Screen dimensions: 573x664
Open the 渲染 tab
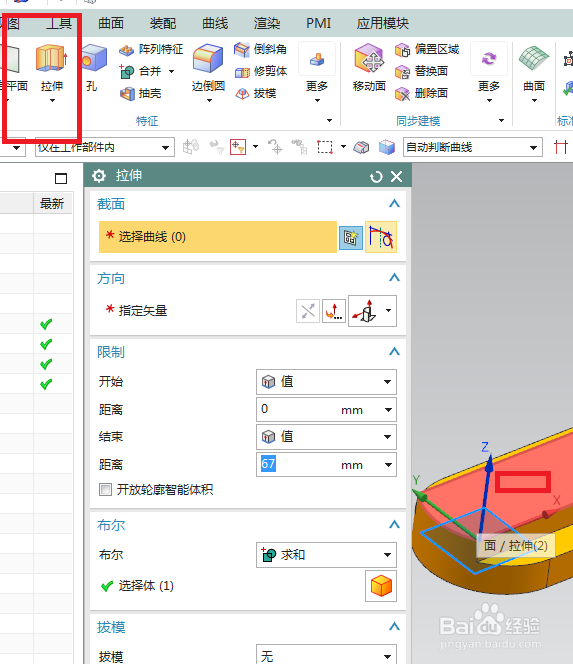(x=267, y=23)
